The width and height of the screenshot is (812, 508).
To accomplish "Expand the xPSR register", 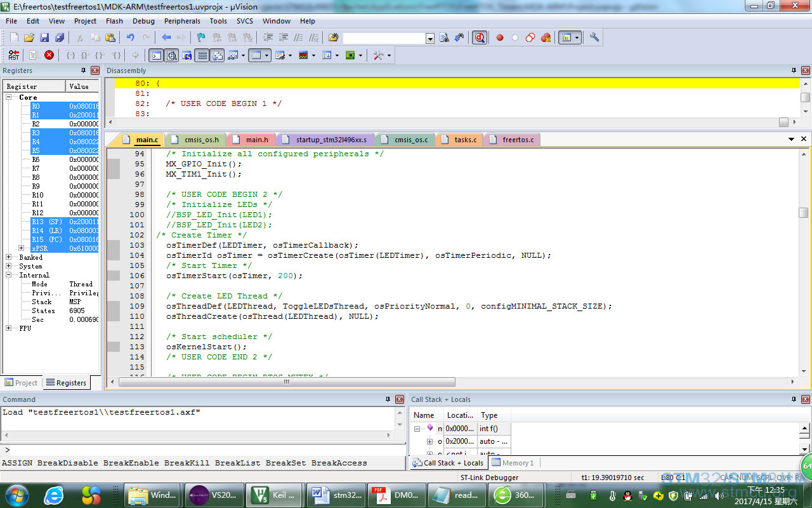I will [x=22, y=248].
